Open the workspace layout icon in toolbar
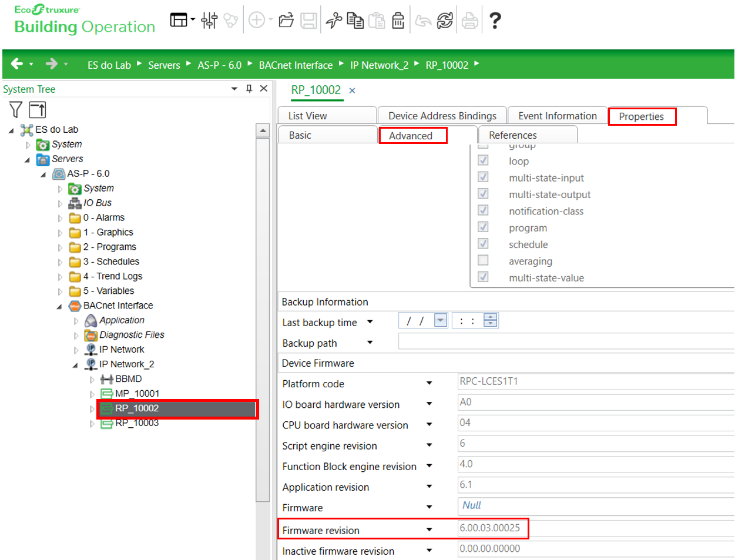Image resolution: width=735 pixels, height=560 pixels. 179,20
